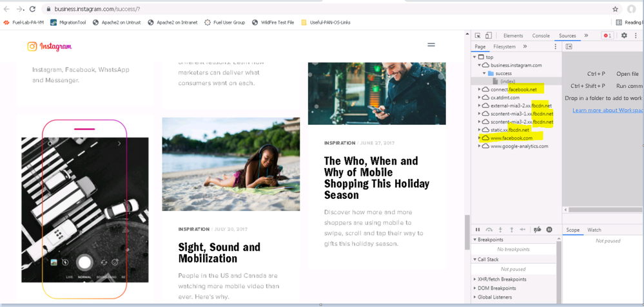
Task: Open the Apache2 on Untrust bookmark
Action: click(x=117, y=22)
